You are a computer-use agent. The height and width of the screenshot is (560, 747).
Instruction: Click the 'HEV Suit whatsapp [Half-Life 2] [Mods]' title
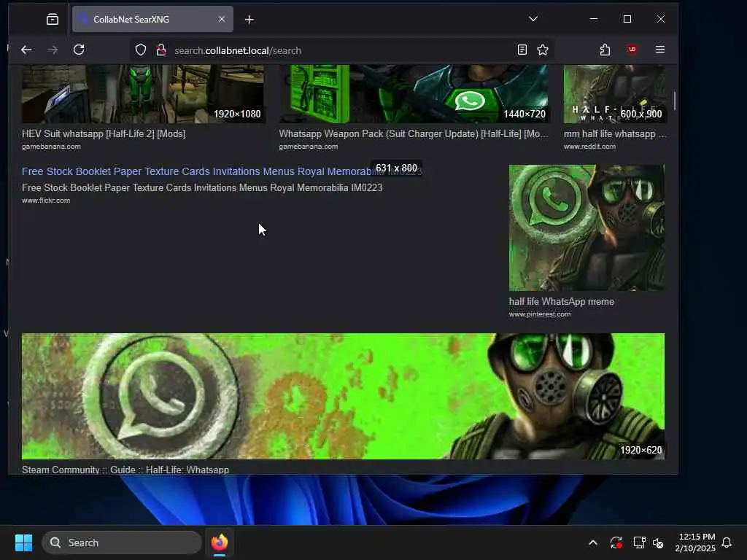point(104,134)
